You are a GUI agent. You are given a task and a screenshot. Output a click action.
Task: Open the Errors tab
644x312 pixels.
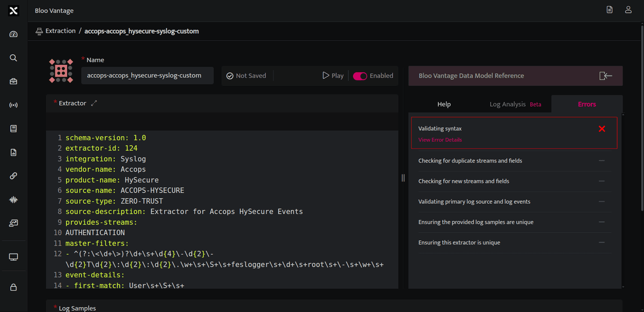587,104
